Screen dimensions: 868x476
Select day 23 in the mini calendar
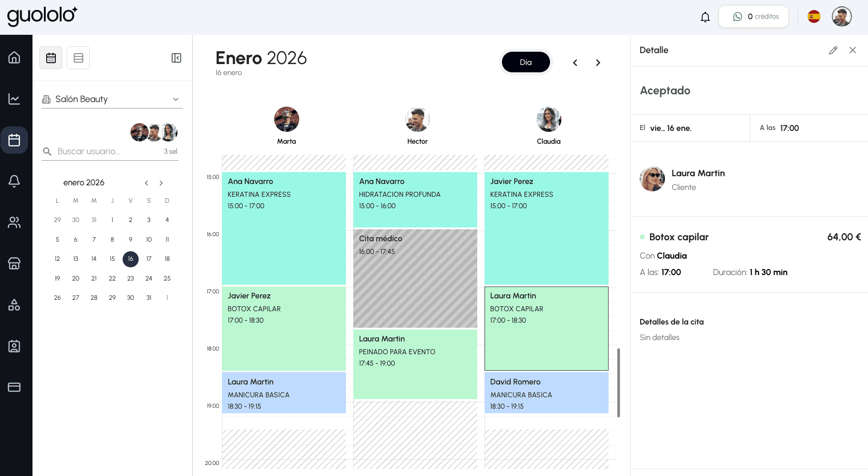[130, 278]
